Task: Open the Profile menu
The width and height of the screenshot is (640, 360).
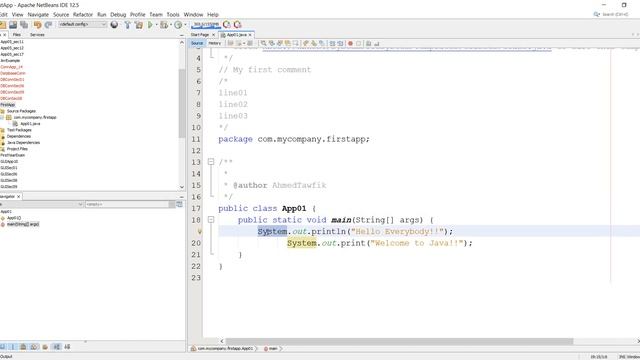Action: click(x=138, y=14)
